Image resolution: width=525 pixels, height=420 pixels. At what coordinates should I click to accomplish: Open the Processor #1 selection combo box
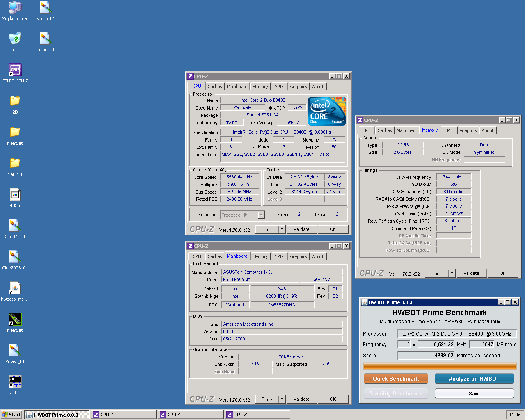pyautogui.click(x=242, y=215)
